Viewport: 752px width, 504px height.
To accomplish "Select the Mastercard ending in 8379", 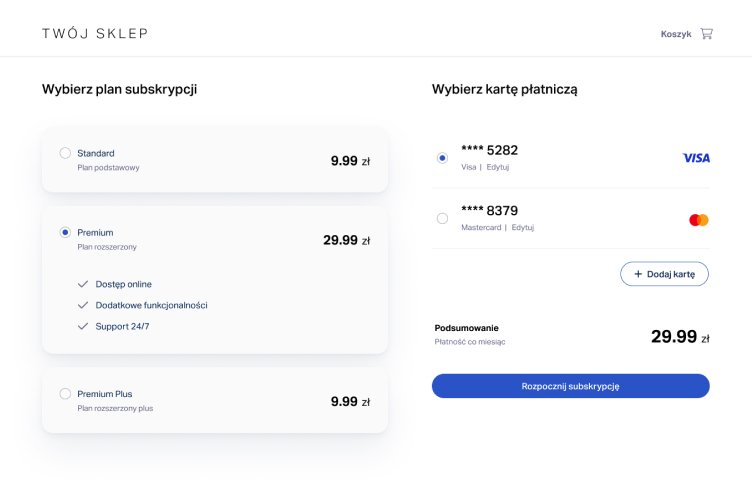I will pyautogui.click(x=443, y=218).
